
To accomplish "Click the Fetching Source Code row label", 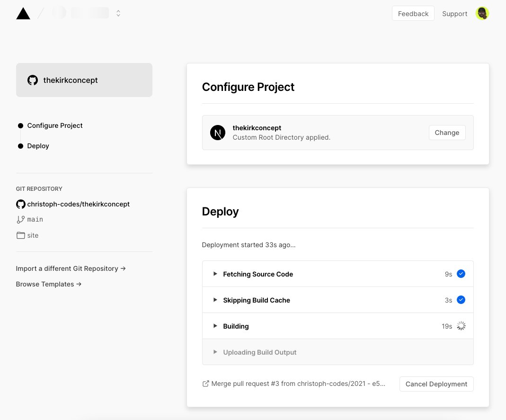I will pyautogui.click(x=258, y=274).
